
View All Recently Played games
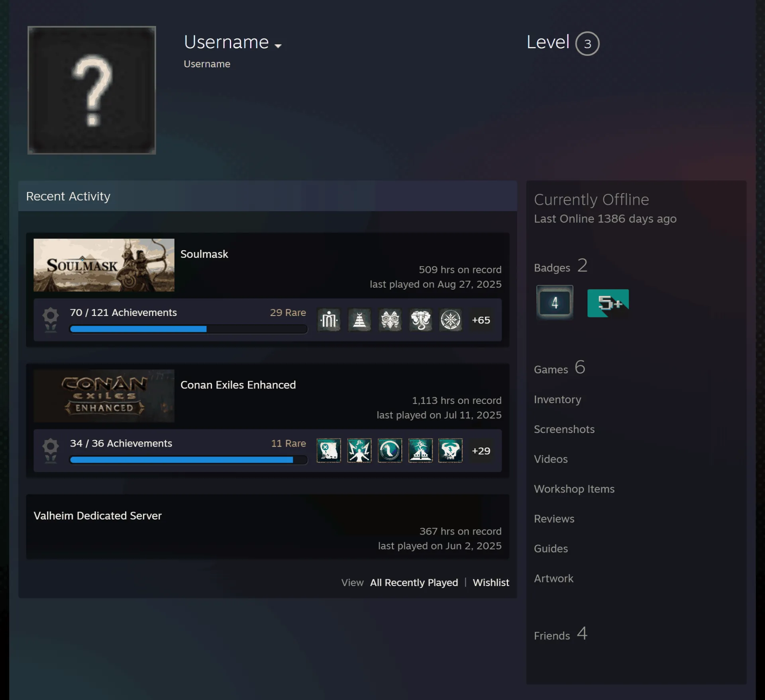pyautogui.click(x=414, y=582)
